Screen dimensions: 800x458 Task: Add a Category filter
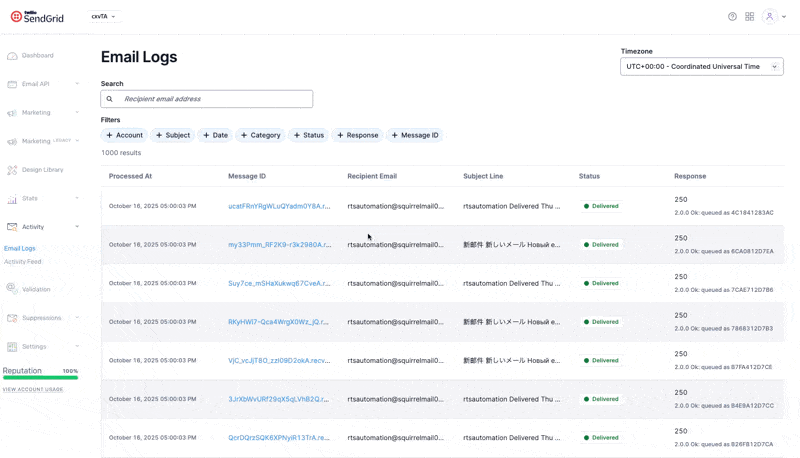(260, 135)
